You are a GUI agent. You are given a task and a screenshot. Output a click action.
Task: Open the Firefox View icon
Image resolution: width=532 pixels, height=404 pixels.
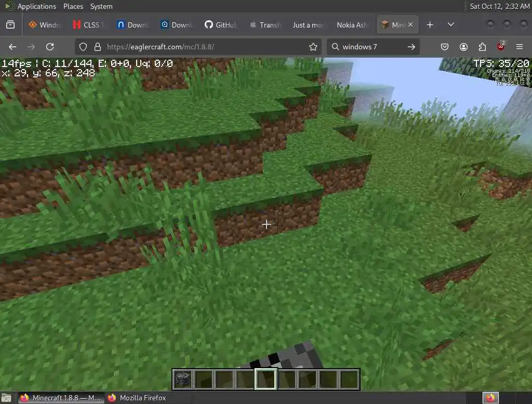(x=10, y=25)
